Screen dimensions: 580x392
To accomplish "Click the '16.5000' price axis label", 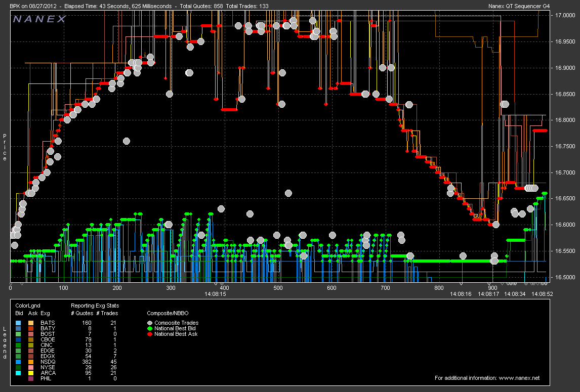I will 565,277.
